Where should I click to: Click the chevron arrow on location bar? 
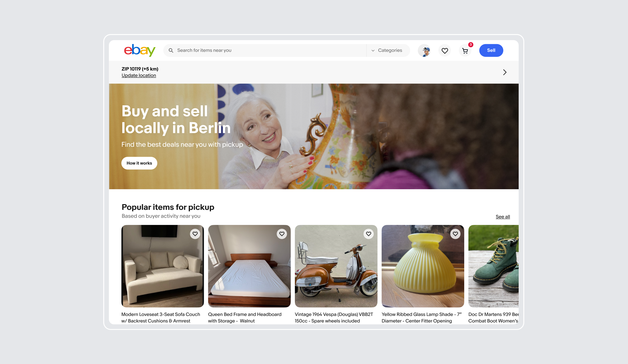coord(505,72)
